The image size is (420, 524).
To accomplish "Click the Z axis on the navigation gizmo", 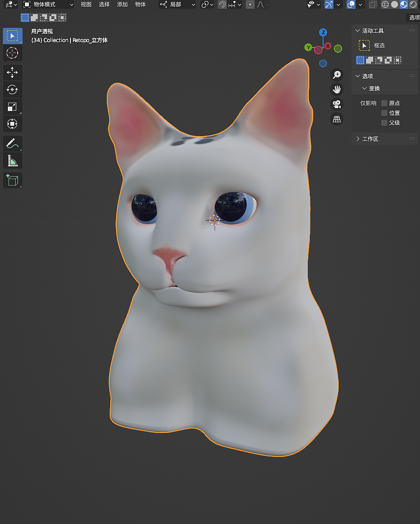I will click(x=323, y=32).
